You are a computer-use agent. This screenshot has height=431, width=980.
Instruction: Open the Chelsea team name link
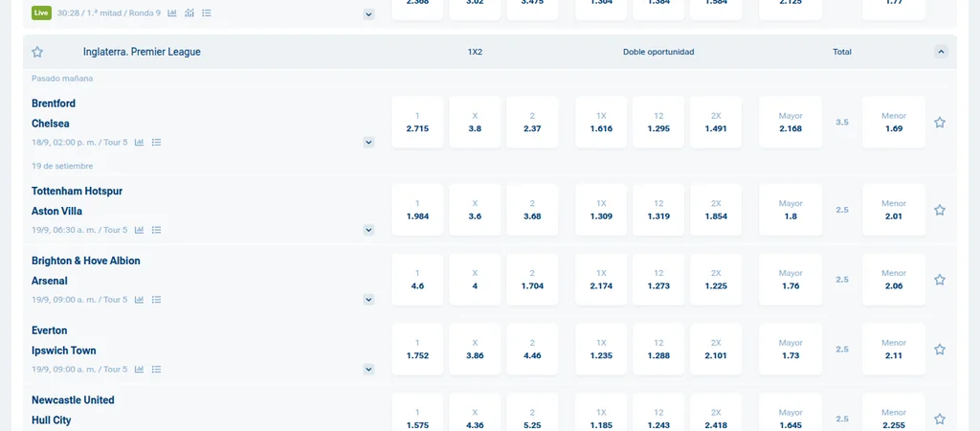[51, 124]
